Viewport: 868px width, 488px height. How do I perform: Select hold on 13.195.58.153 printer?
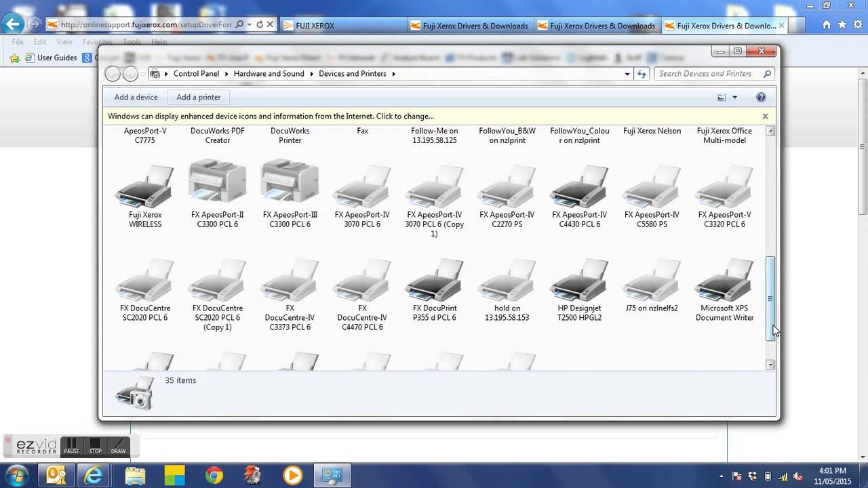click(x=507, y=289)
